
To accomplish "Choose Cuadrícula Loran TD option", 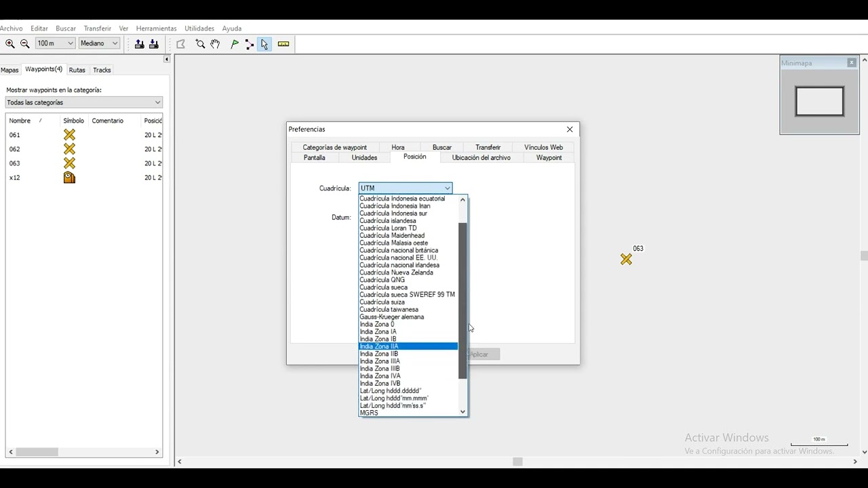I will coord(408,228).
